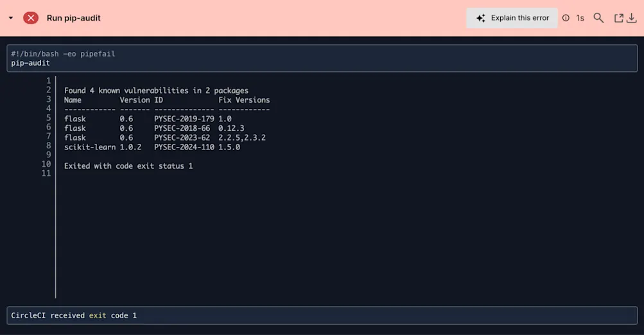
Task: Download the step output log
Action: click(x=632, y=18)
